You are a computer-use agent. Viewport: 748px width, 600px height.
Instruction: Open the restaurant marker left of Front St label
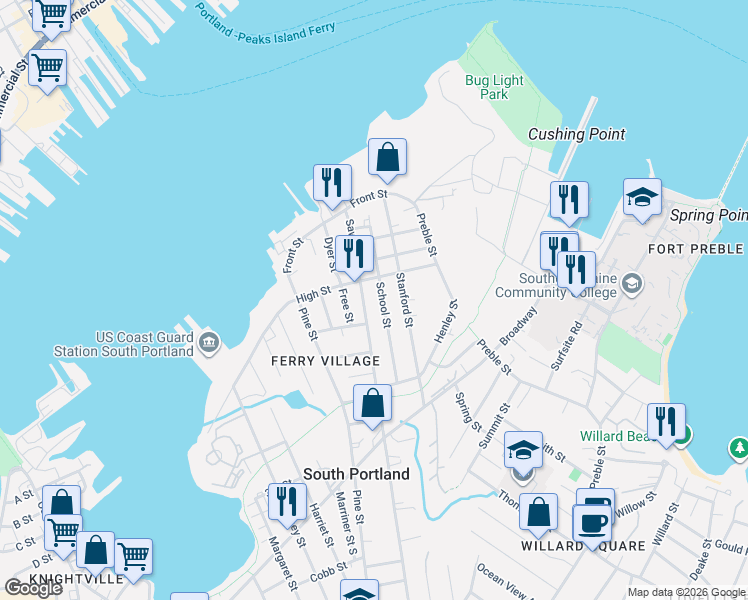332,186
